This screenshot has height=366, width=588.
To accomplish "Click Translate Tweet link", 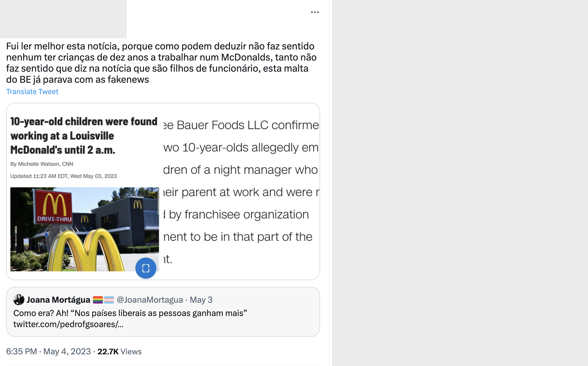I will pyautogui.click(x=32, y=92).
